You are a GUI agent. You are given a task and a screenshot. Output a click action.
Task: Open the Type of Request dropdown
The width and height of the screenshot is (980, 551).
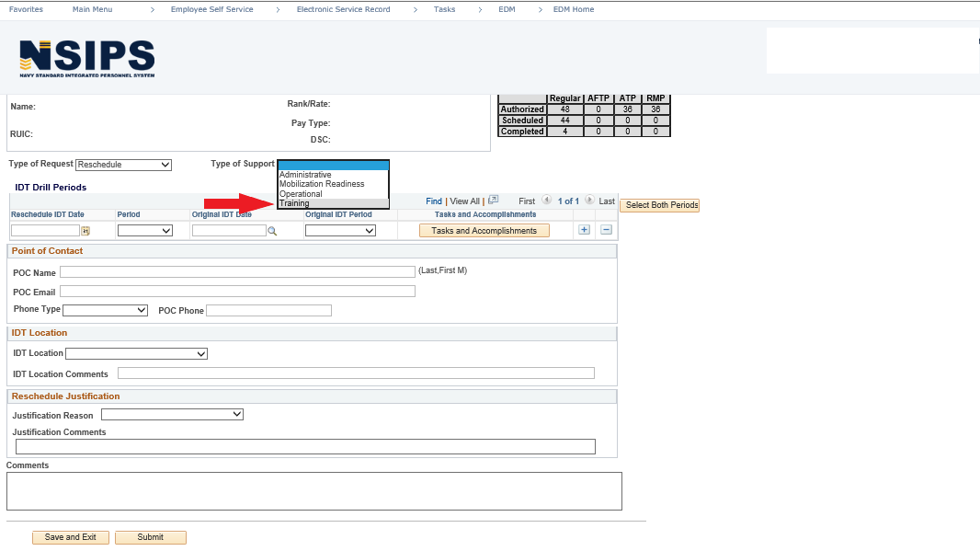[123, 165]
